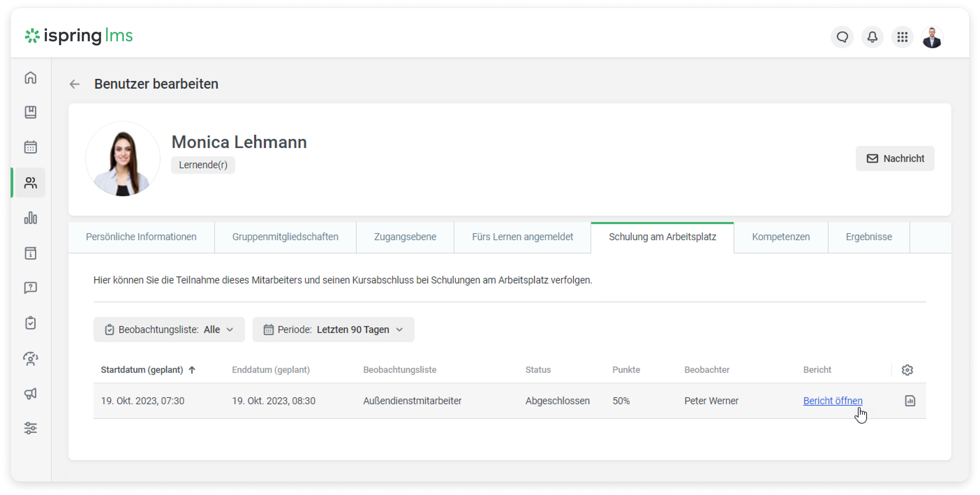This screenshot has height=495, width=980.
Task: Click the megaphone announcements icon
Action: (30, 393)
